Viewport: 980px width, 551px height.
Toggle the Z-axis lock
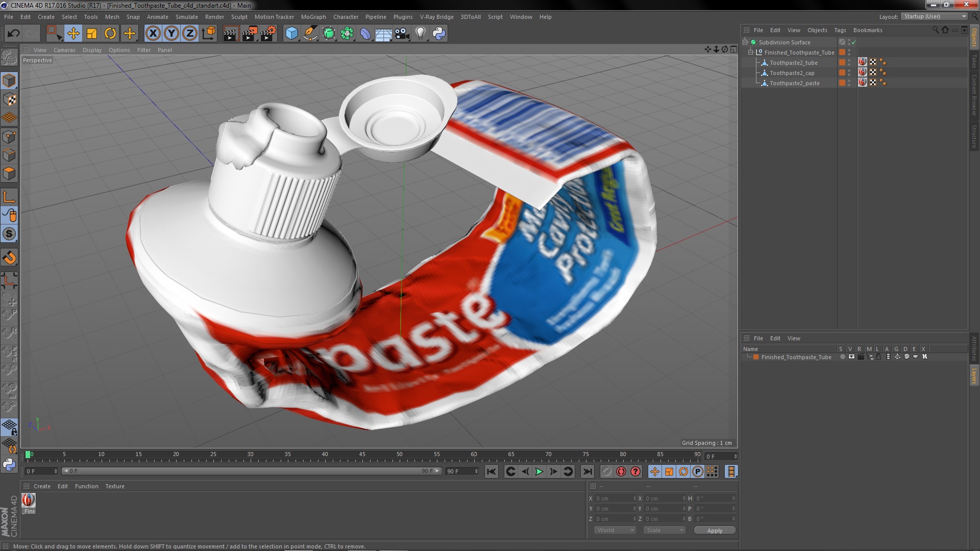click(x=190, y=34)
